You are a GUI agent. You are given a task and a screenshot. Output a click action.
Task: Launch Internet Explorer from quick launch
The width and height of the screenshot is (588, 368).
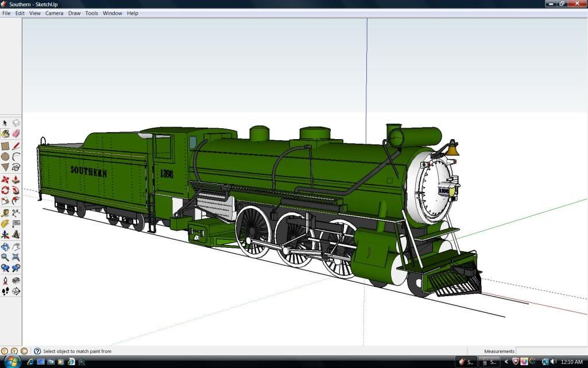pos(31,362)
